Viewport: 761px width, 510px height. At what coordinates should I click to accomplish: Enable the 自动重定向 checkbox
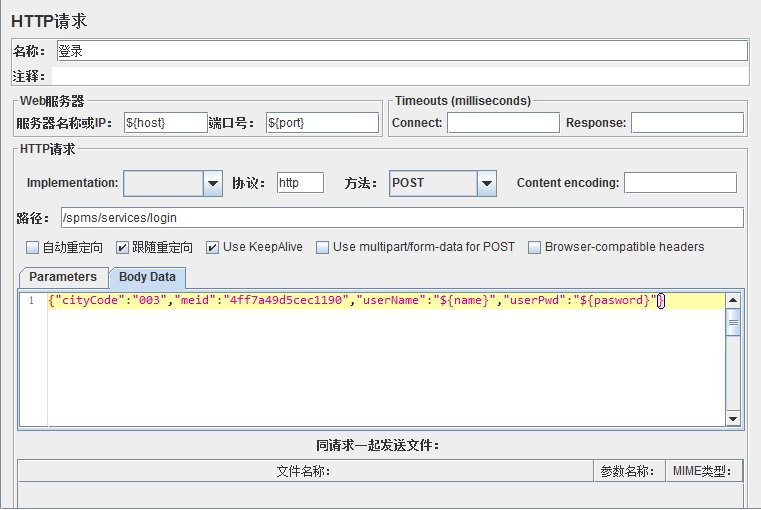[32, 247]
